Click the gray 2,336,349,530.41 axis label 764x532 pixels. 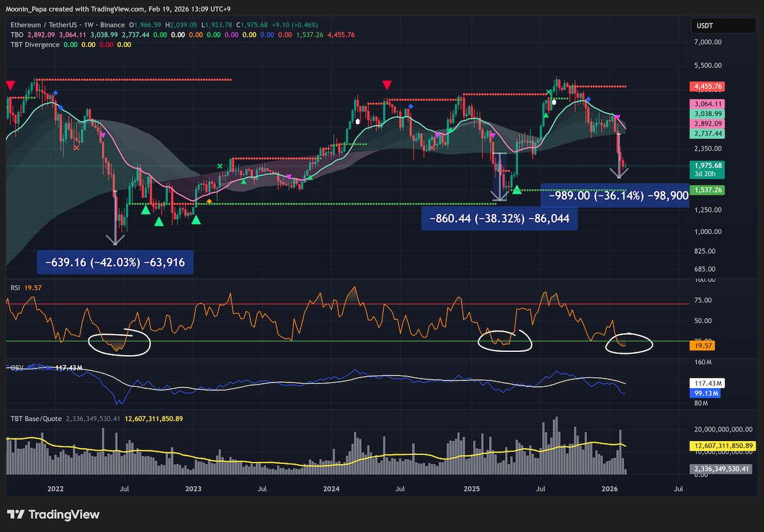tap(721, 469)
